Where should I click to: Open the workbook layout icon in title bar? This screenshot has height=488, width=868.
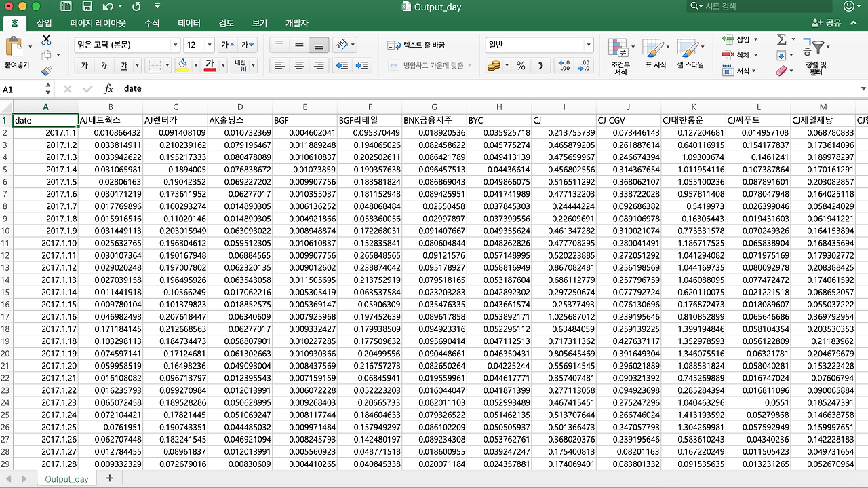click(x=66, y=7)
